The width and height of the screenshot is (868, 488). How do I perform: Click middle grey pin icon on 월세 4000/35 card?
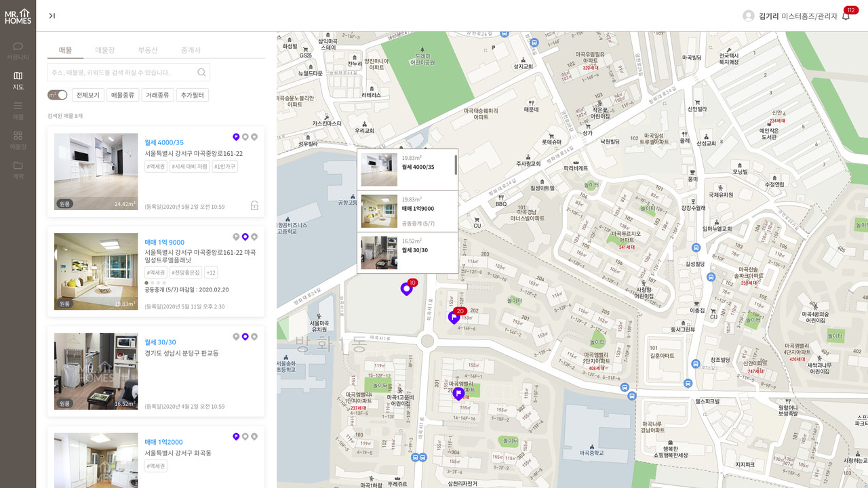coord(245,137)
